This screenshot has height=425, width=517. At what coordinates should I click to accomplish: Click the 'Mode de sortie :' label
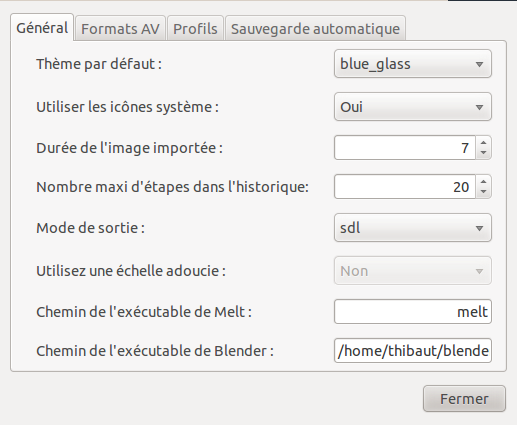(90, 228)
